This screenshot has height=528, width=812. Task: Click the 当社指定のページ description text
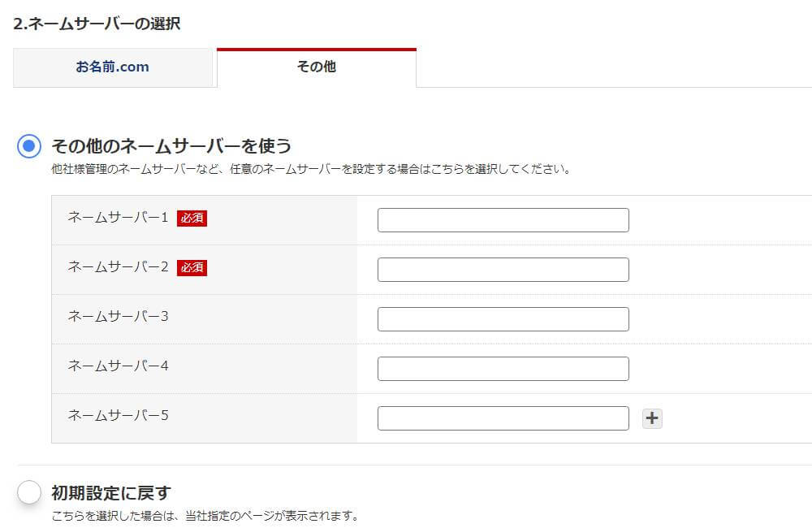[x=205, y=516]
